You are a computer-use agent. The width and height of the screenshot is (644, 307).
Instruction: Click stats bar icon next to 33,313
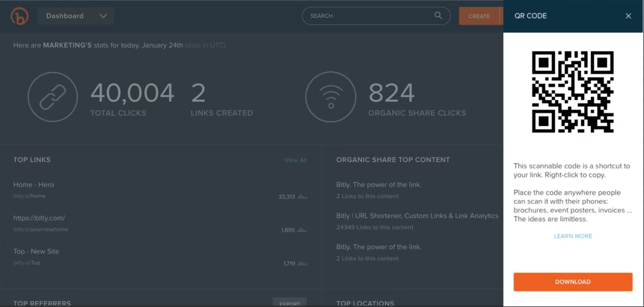302,197
